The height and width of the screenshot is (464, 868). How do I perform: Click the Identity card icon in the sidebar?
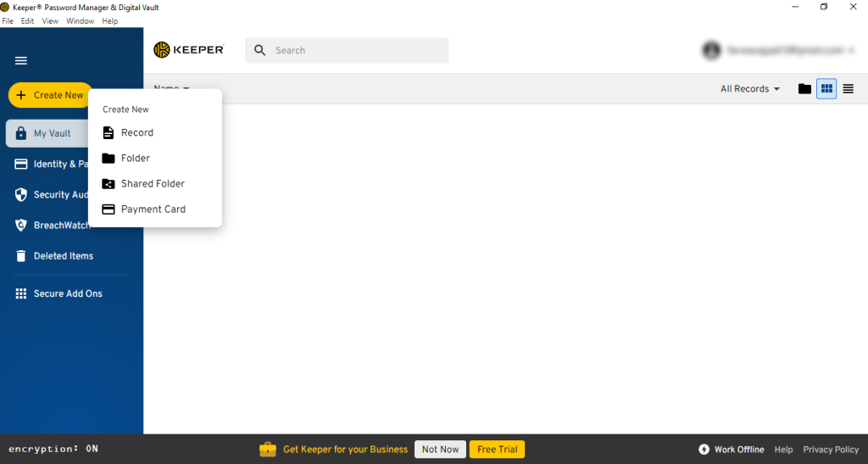tap(21, 164)
